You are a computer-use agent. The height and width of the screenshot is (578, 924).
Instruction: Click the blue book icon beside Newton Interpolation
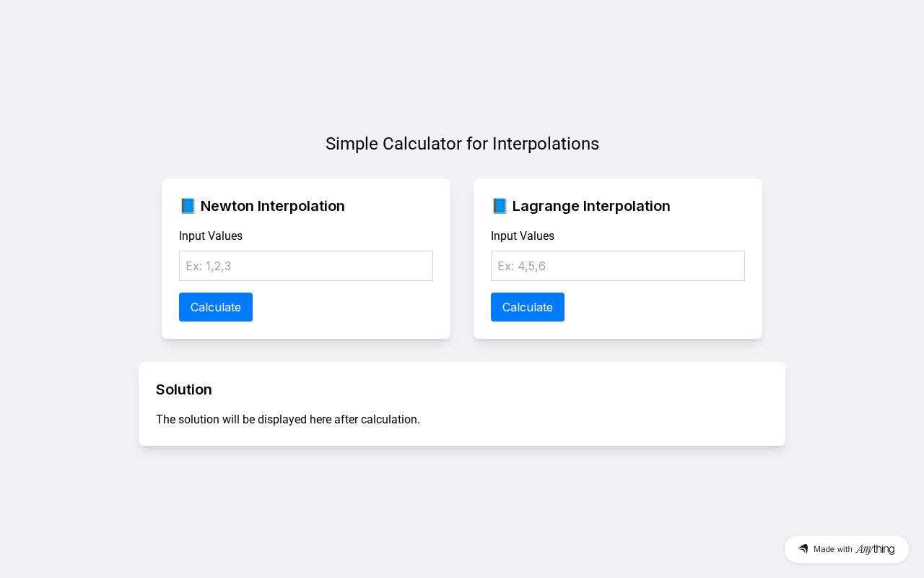[188, 206]
